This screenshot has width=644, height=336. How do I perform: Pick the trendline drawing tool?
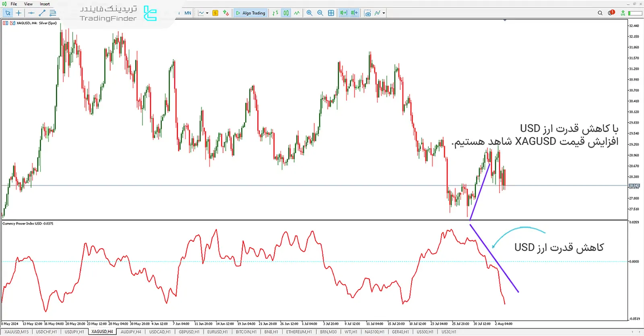[42, 13]
